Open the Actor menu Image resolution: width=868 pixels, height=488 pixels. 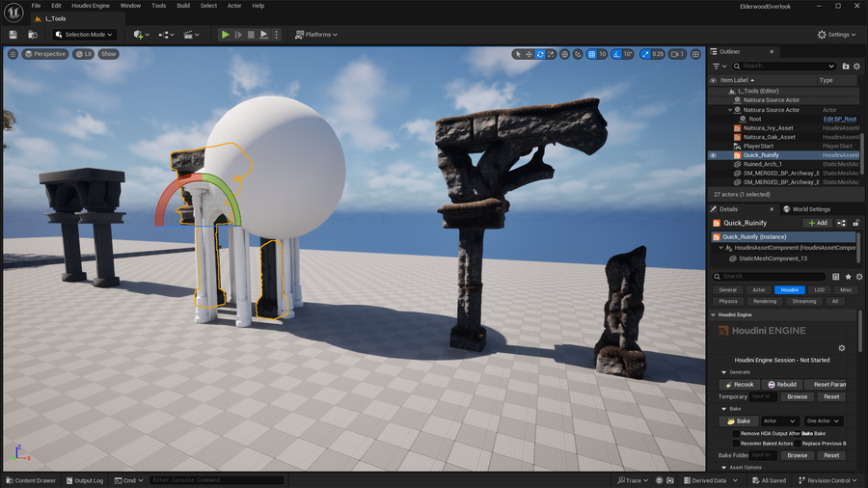[x=234, y=6]
